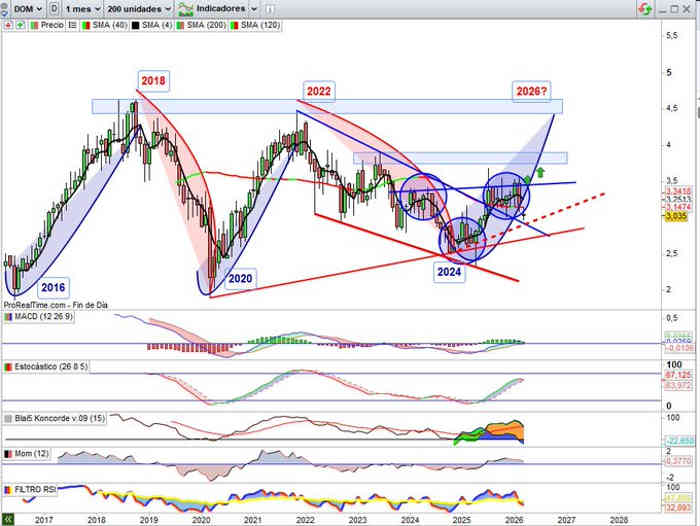Click the D daily view button
This screenshot has height=526, width=700.
pos(53,8)
